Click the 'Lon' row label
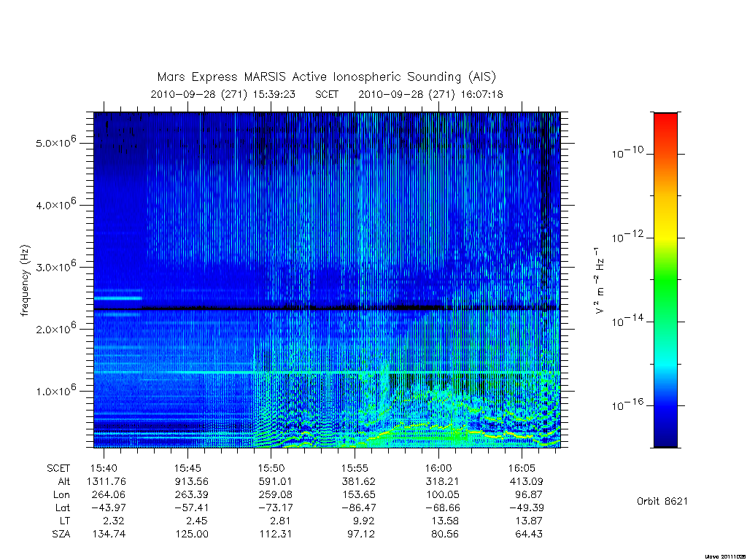The width and height of the screenshot is (747, 560). pos(61,495)
